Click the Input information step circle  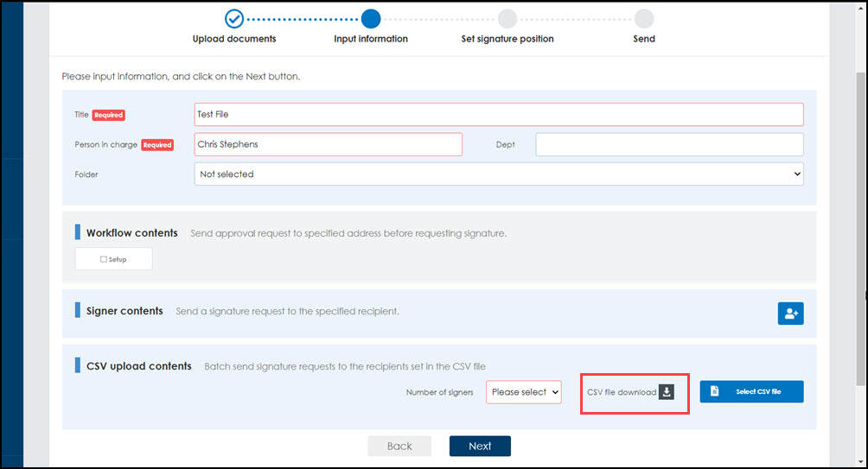click(x=371, y=19)
